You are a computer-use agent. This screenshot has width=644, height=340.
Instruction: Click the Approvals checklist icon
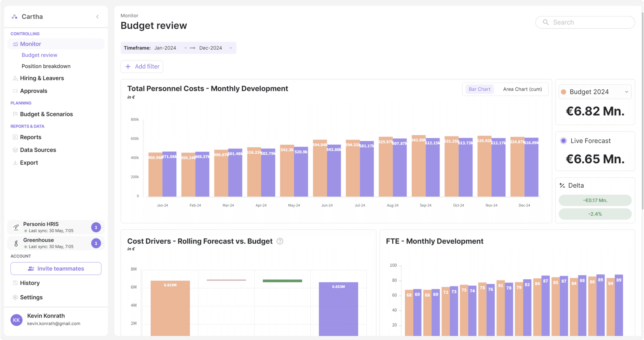pos(15,91)
